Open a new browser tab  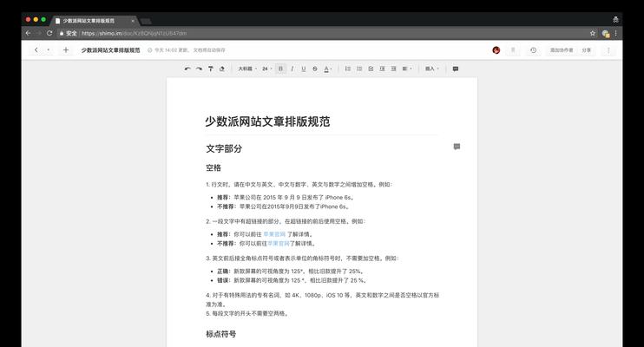coord(146,21)
